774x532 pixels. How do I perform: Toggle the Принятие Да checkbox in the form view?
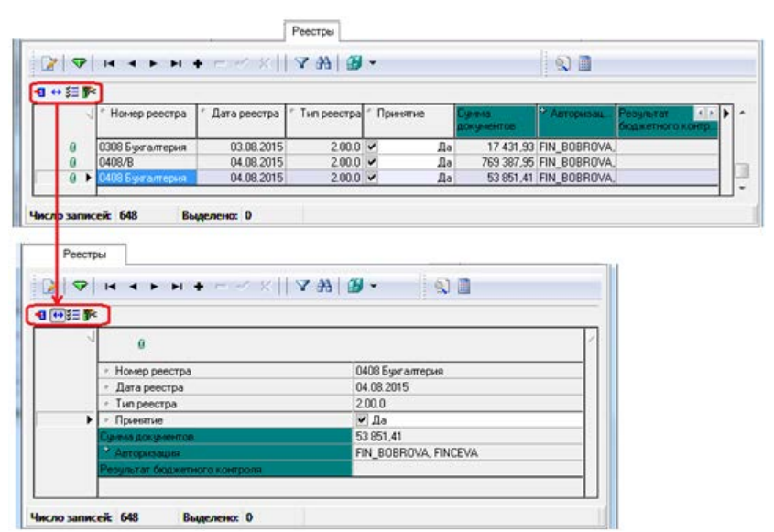click(362, 419)
